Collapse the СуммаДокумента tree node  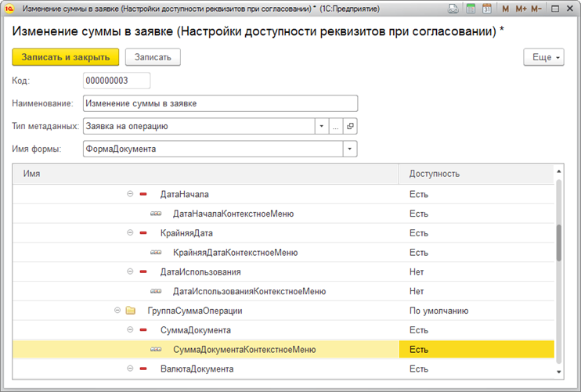(130, 330)
